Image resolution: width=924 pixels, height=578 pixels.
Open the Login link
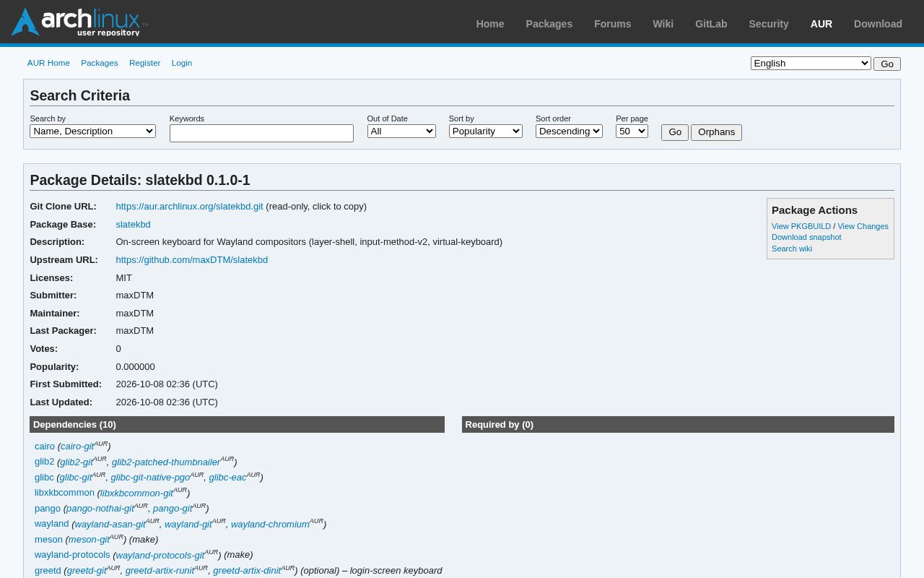pos(182,63)
